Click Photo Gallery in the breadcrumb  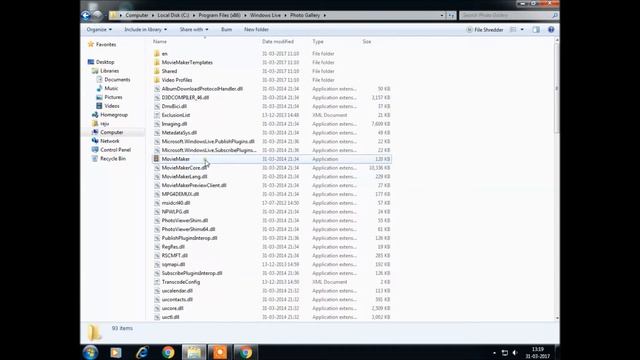(305, 16)
